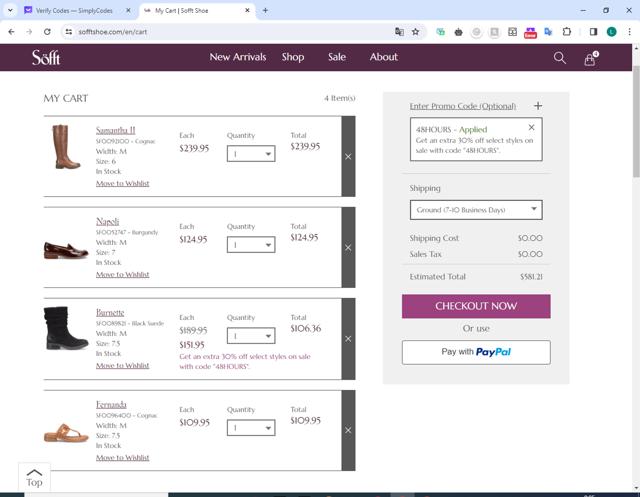Image resolution: width=640 pixels, height=497 pixels.
Task: Remove Fernanda sandal with X
Action: [348, 430]
